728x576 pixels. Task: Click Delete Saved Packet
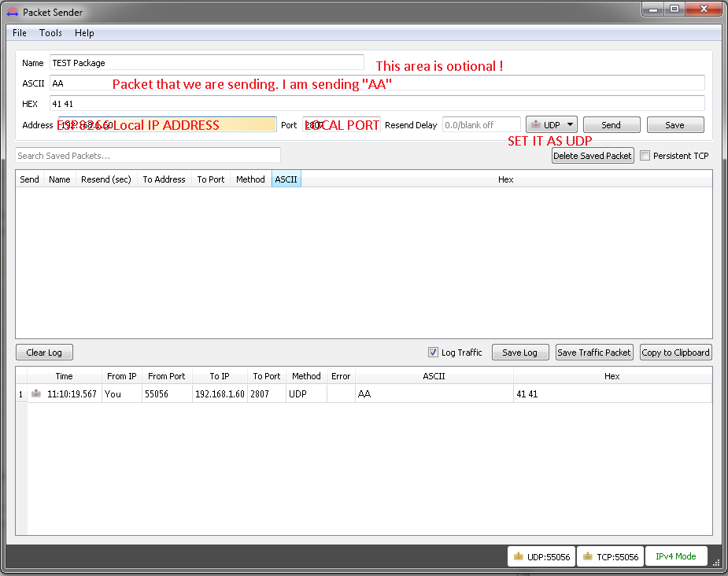(x=593, y=155)
